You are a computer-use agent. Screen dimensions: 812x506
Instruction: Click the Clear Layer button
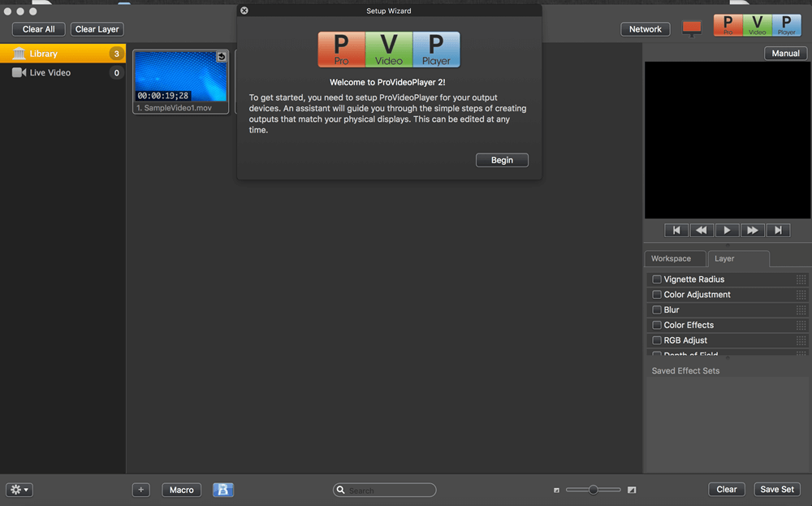pyautogui.click(x=97, y=29)
